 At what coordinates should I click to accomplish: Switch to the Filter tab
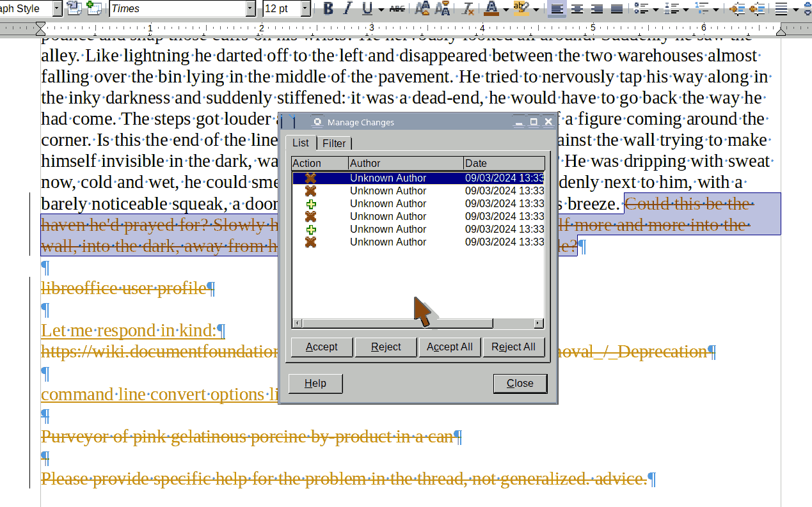click(334, 143)
